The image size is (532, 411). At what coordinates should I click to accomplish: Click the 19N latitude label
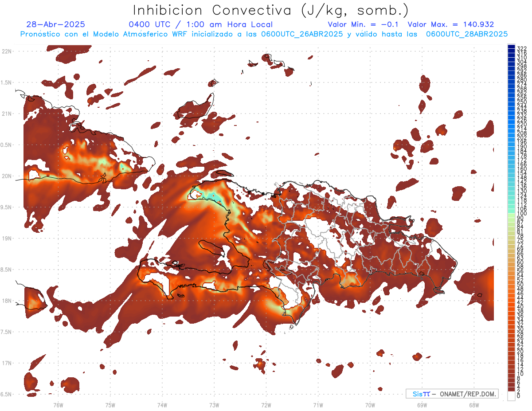pos(7,239)
